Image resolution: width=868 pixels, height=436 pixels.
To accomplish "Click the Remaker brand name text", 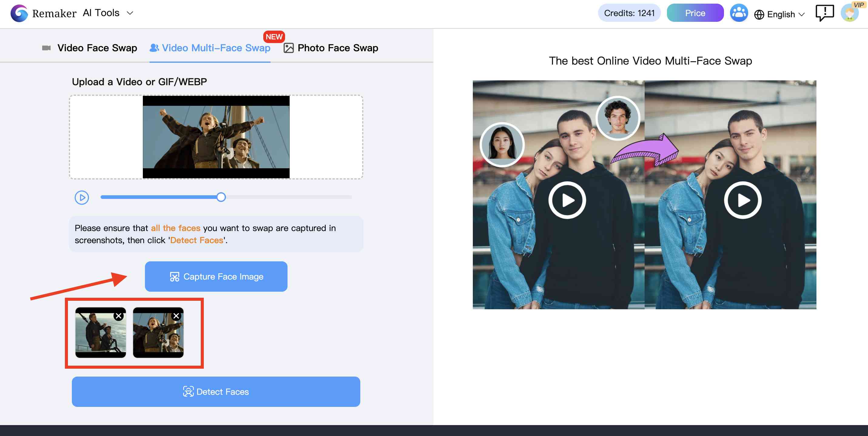I will 54,13.
